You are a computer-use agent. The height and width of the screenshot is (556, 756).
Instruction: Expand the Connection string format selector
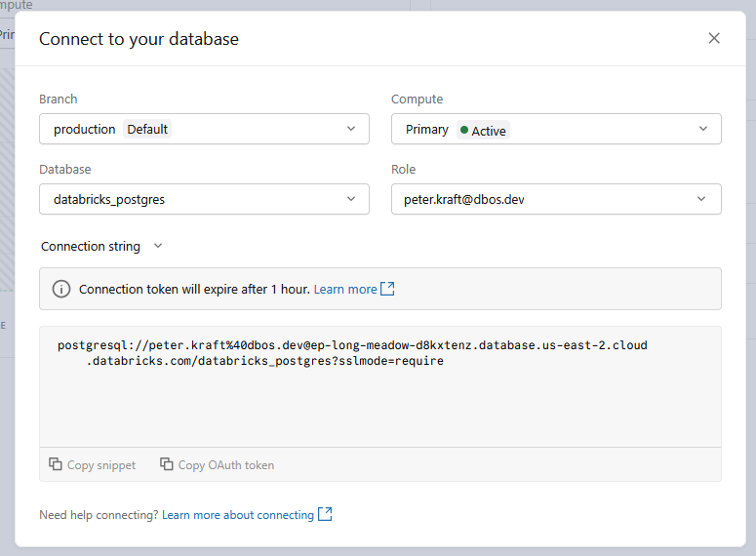pyautogui.click(x=101, y=247)
